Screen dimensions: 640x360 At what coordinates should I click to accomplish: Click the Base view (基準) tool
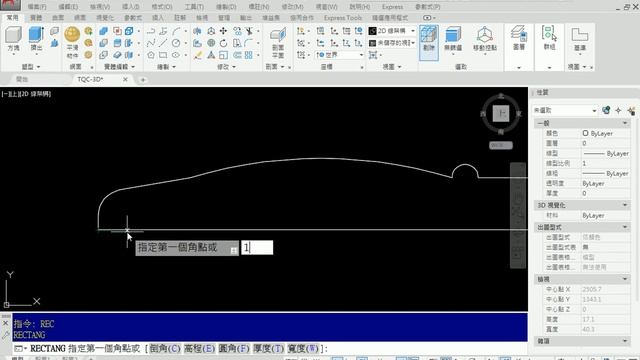[580, 41]
